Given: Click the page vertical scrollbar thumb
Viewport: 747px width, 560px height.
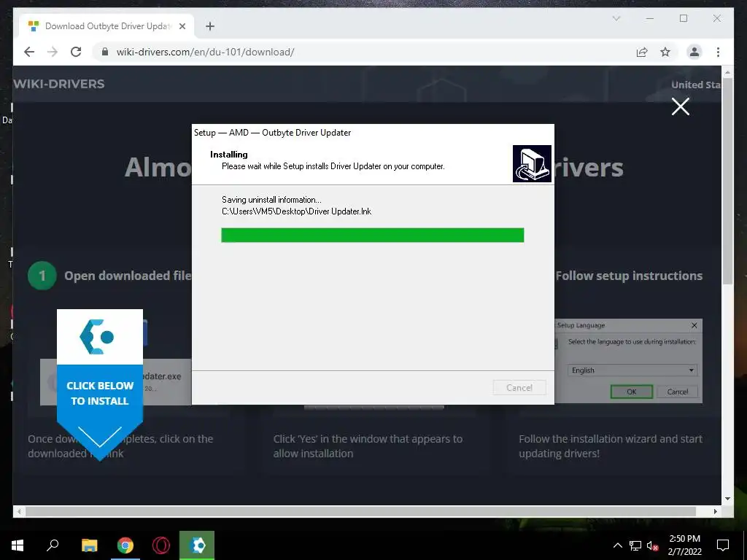Looking at the screenshot, I should pos(727,181).
